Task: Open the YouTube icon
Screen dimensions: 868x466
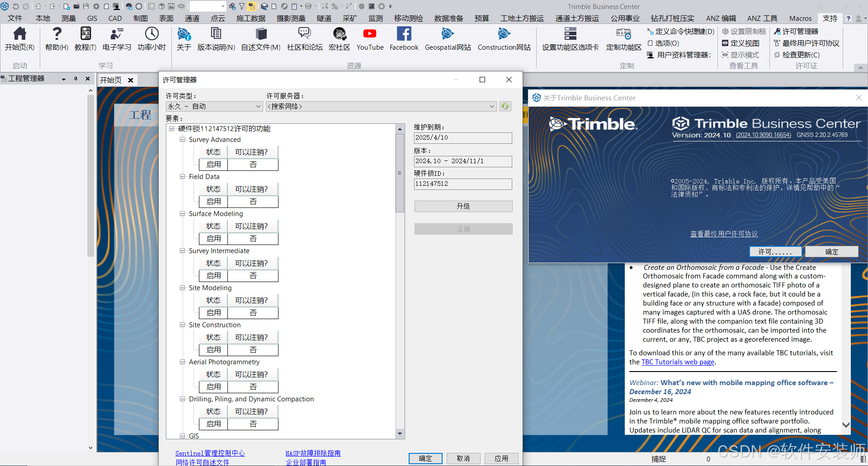Action: pos(370,34)
